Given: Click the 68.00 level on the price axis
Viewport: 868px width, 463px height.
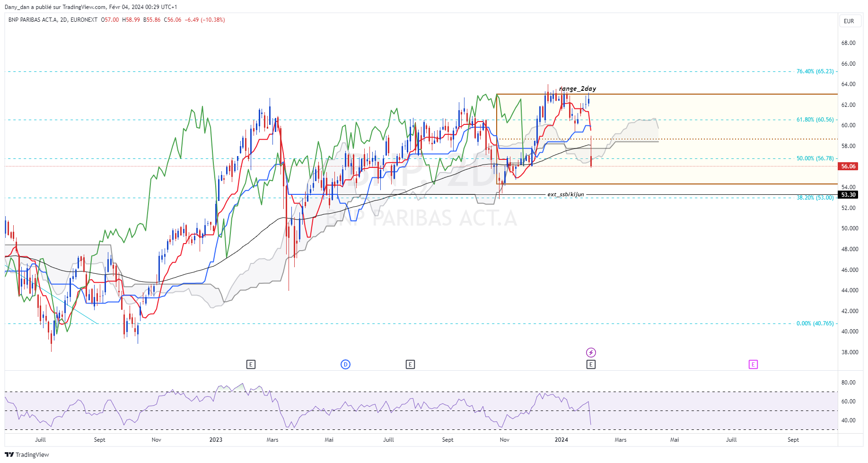Looking at the screenshot, I should (x=848, y=43).
